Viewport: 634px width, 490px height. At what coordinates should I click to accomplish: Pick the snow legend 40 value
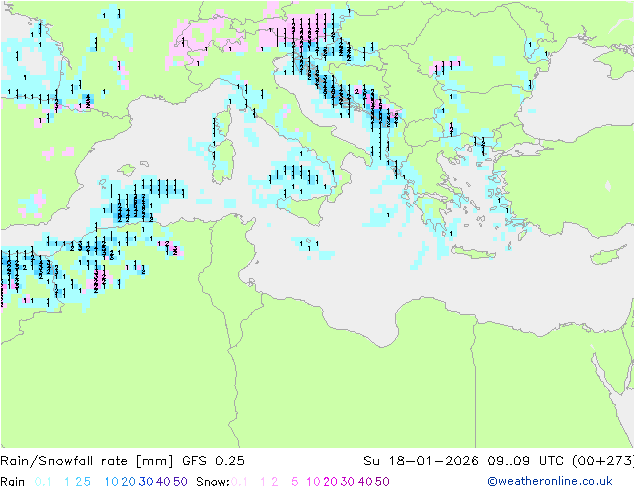[365, 482]
